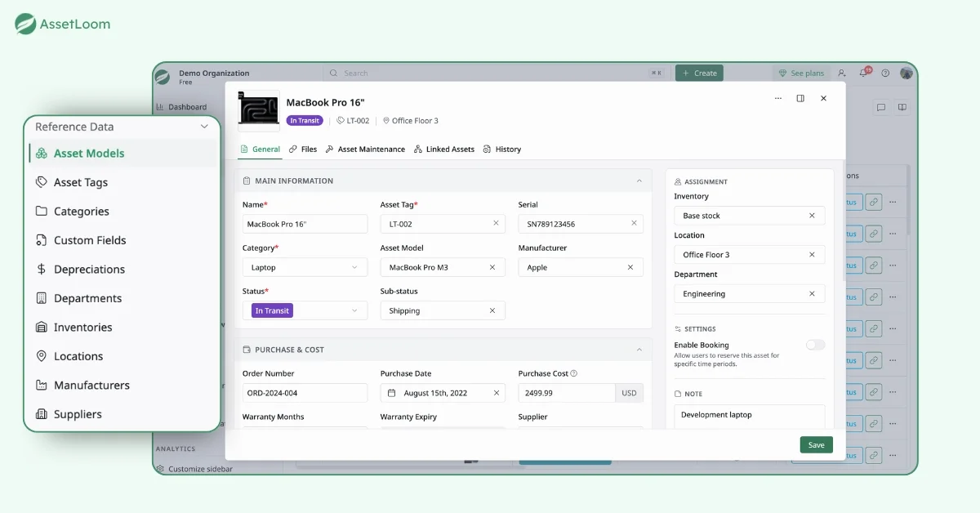Click the Note text area

(750, 416)
